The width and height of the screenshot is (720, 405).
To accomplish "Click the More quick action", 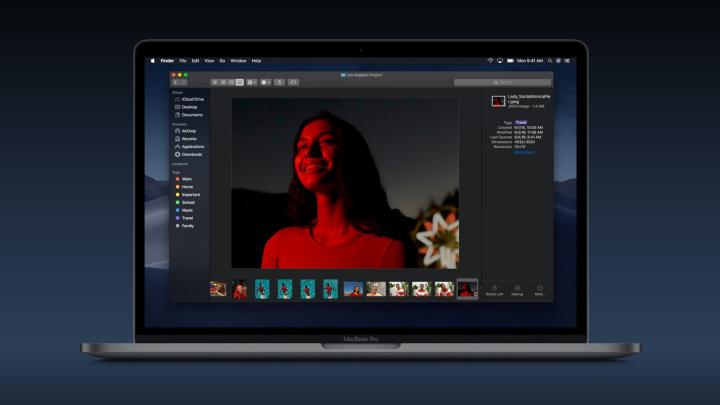I will pos(540,290).
